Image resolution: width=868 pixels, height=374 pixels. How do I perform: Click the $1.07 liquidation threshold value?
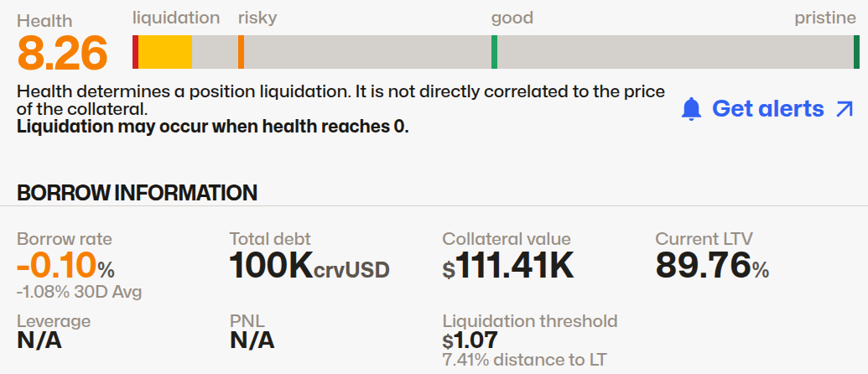point(470,340)
